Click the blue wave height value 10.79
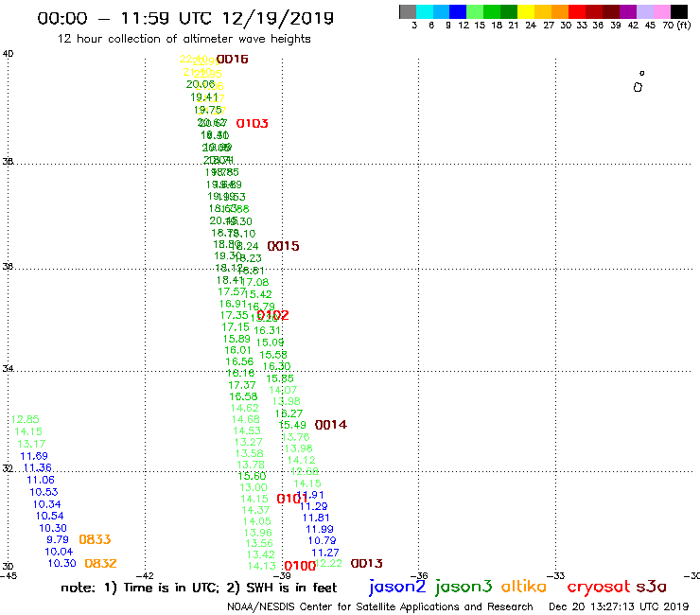Image resolution: width=700 pixels, height=615 pixels. 322,541
